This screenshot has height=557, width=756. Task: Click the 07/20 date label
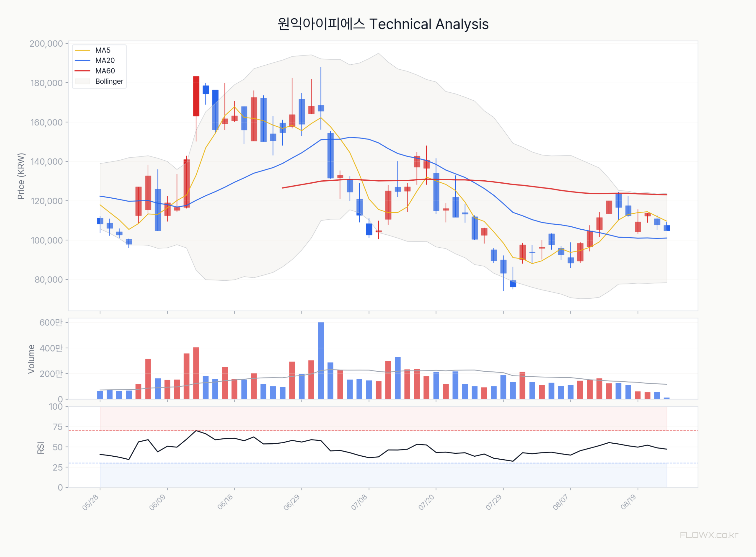pos(426,502)
